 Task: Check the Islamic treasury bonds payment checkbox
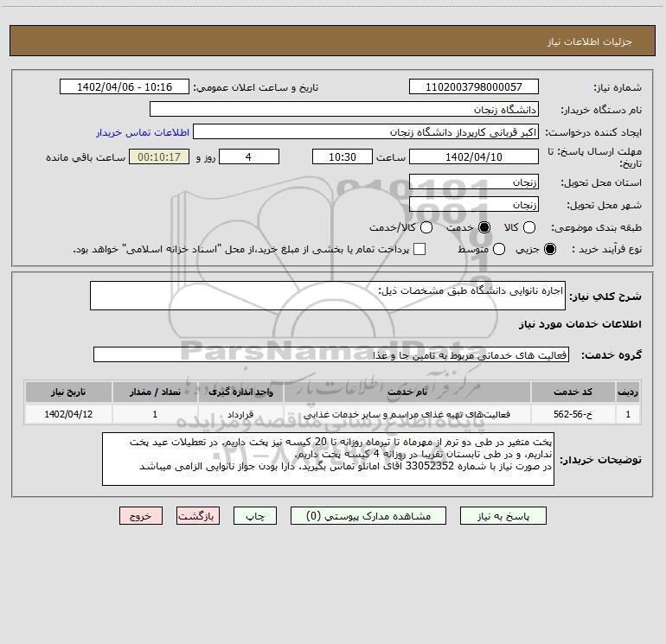[x=419, y=249]
